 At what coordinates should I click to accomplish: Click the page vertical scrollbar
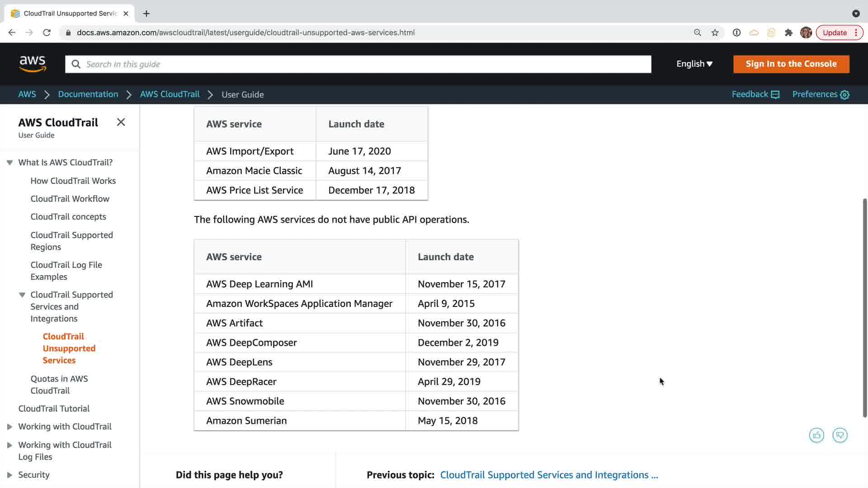coord(864,307)
